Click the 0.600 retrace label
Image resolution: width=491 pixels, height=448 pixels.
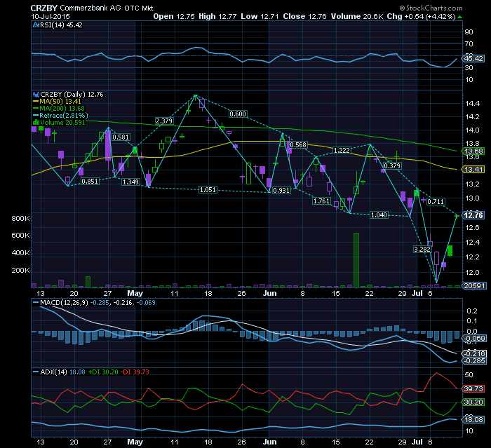238,114
